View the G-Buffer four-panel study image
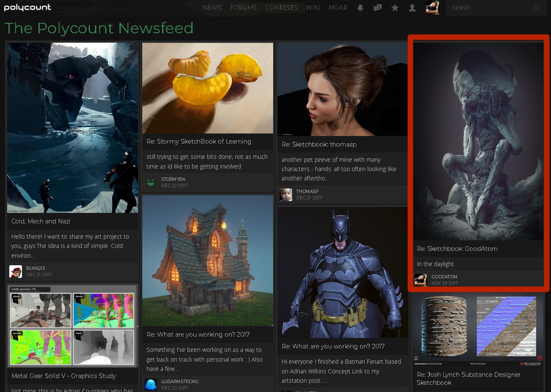This screenshot has height=392, width=551. (73, 326)
